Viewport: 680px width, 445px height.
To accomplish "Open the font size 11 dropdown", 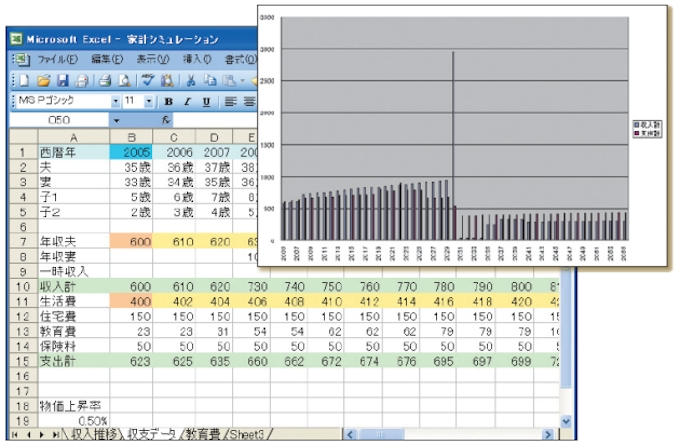I will pyautogui.click(x=149, y=101).
